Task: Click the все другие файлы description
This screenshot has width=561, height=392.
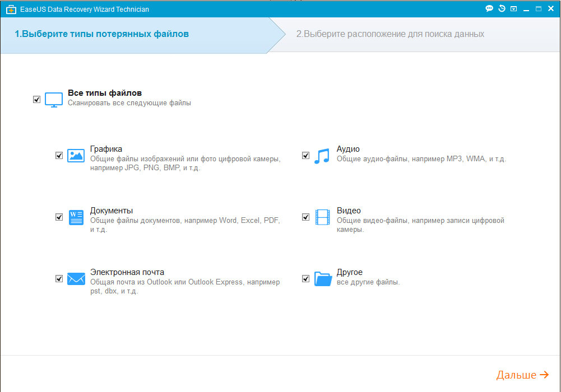Action: (x=368, y=282)
